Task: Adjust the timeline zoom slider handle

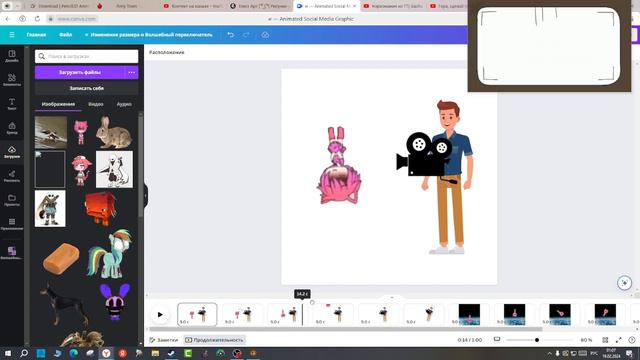Action: tap(537, 340)
